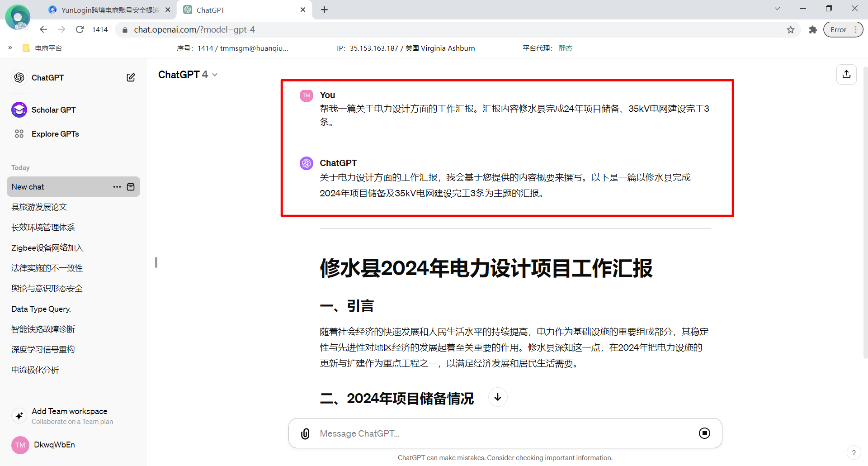Click the share chat upload icon
This screenshot has width=868, height=466.
point(846,74)
